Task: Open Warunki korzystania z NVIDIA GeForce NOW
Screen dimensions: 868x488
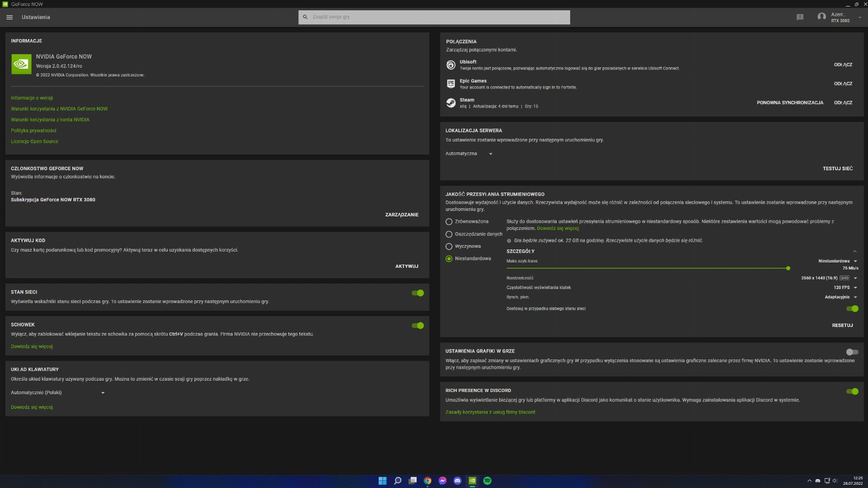Action: click(59, 109)
